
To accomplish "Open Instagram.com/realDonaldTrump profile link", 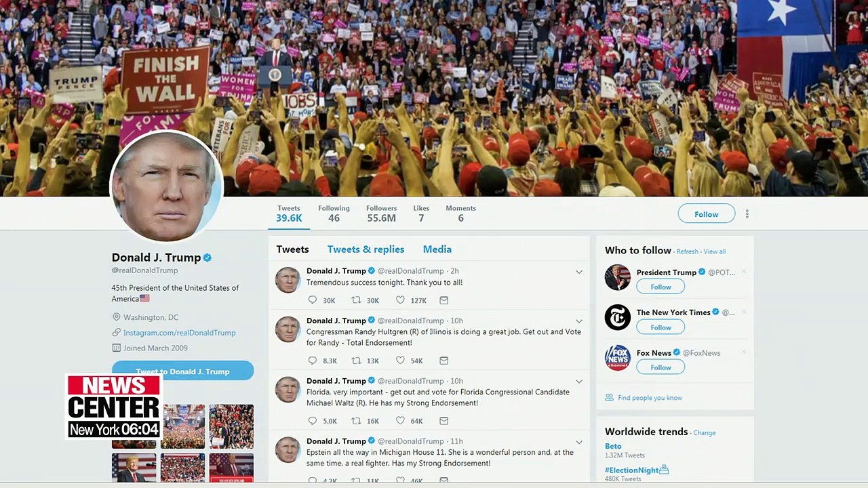I will point(179,333).
